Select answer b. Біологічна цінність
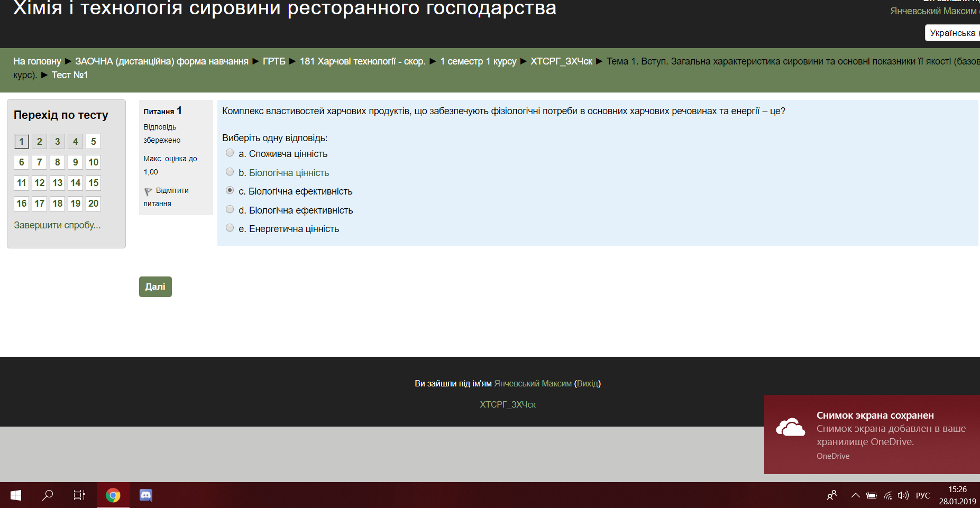 [x=230, y=172]
